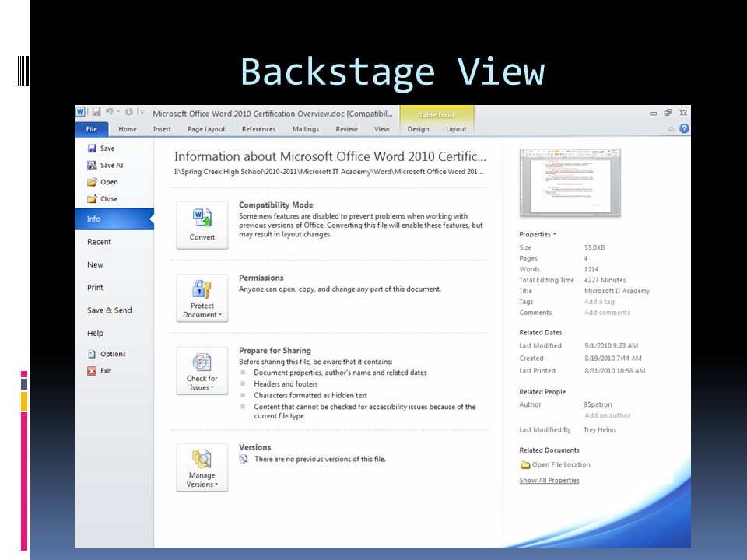Viewport: 747px width, 560px height.
Task: Select Info in the Backstage menu
Action: click(x=114, y=219)
